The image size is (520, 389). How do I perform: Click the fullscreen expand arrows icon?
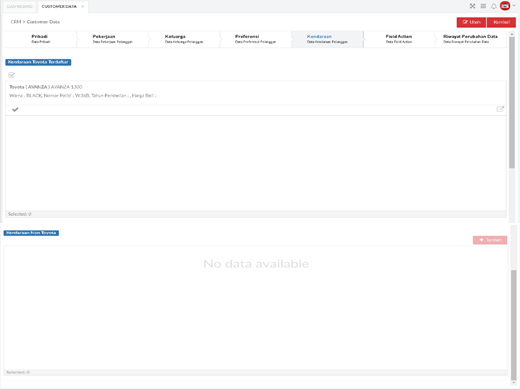(x=472, y=6)
